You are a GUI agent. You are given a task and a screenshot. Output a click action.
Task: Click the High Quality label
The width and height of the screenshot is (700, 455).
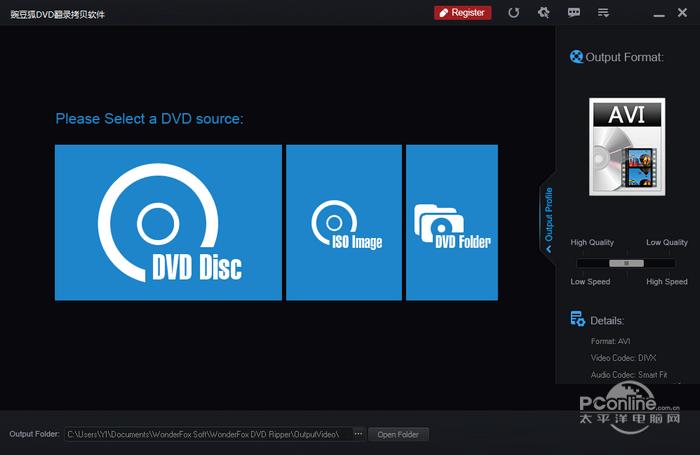592,242
